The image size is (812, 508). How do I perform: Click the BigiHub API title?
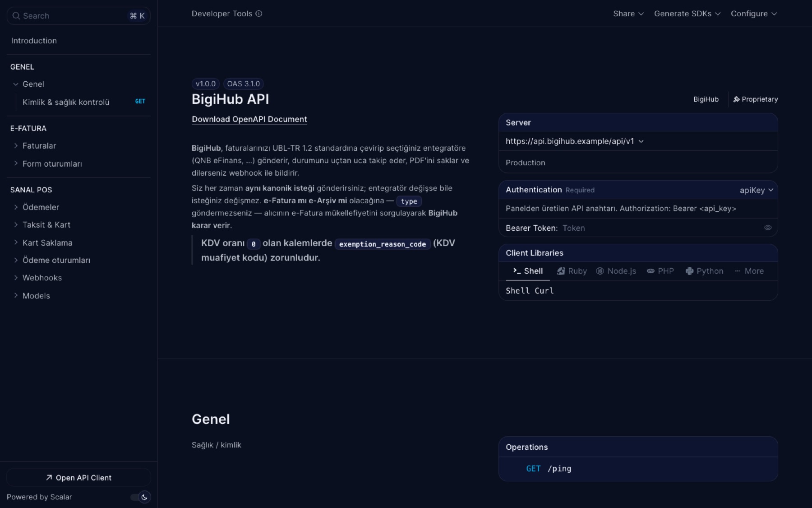[x=231, y=99]
